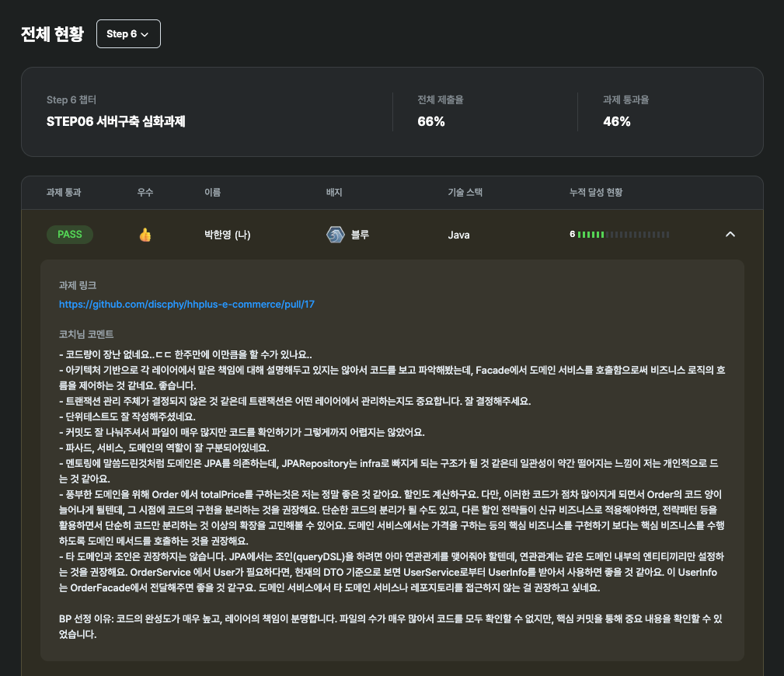Collapse the 박한영 row with chevron
Viewport: 784px width, 676px height.
pos(730,234)
